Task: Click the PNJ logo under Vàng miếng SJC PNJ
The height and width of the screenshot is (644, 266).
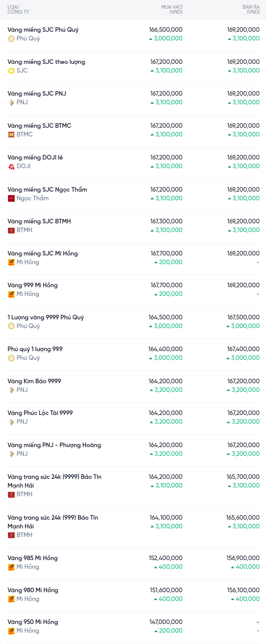Action: click(11, 102)
